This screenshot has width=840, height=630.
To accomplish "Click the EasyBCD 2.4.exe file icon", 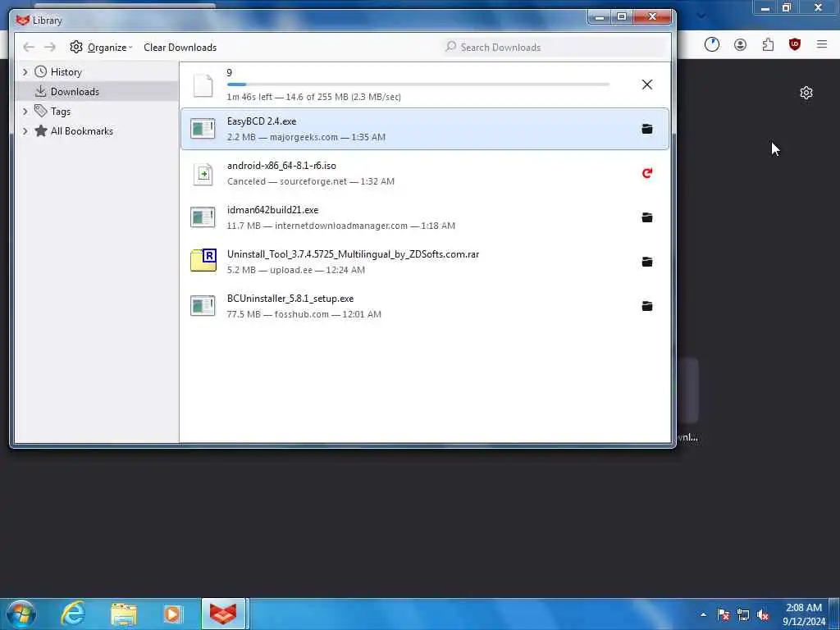I will (x=203, y=129).
